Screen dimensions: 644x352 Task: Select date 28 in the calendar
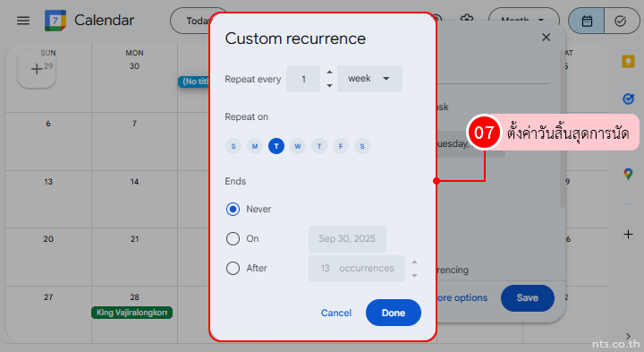(x=134, y=296)
